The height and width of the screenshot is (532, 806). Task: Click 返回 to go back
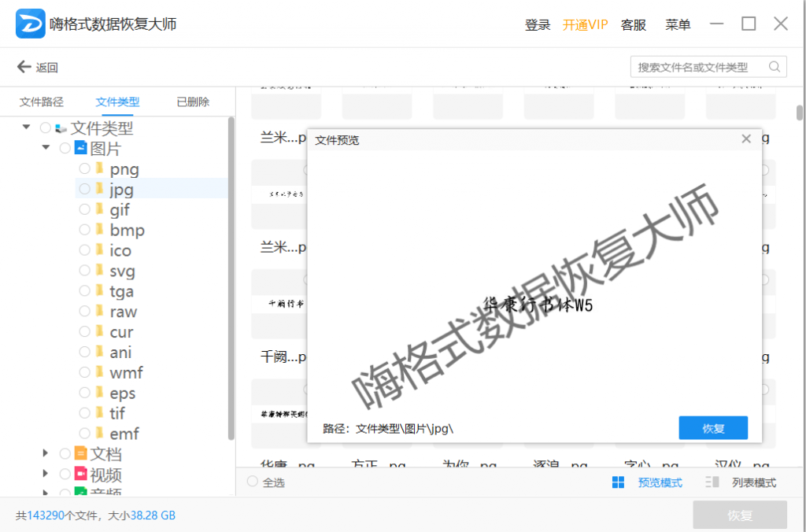click(x=46, y=68)
